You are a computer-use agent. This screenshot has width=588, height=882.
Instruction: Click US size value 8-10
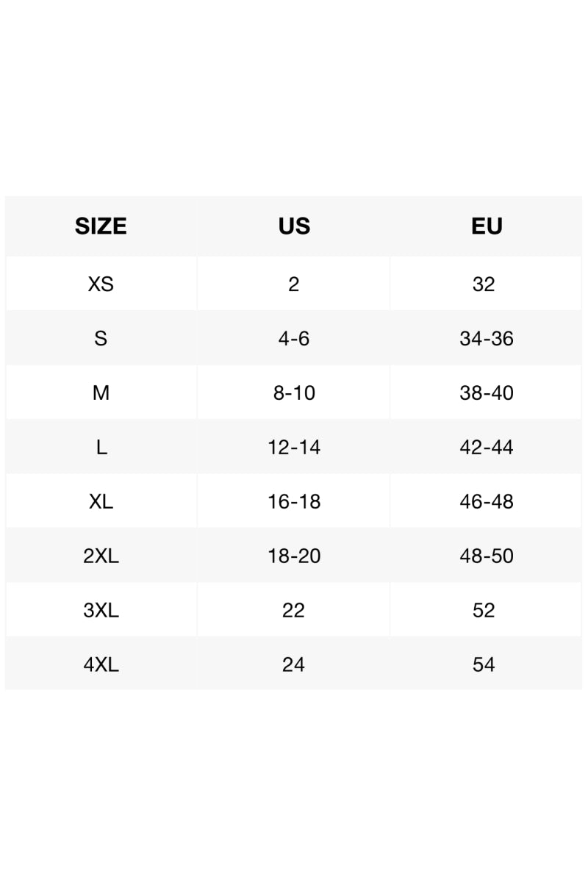point(294,392)
